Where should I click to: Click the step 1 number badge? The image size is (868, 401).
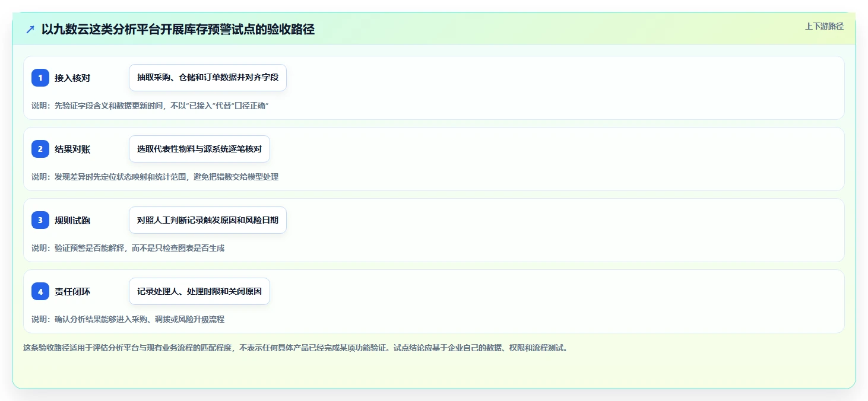click(x=40, y=78)
